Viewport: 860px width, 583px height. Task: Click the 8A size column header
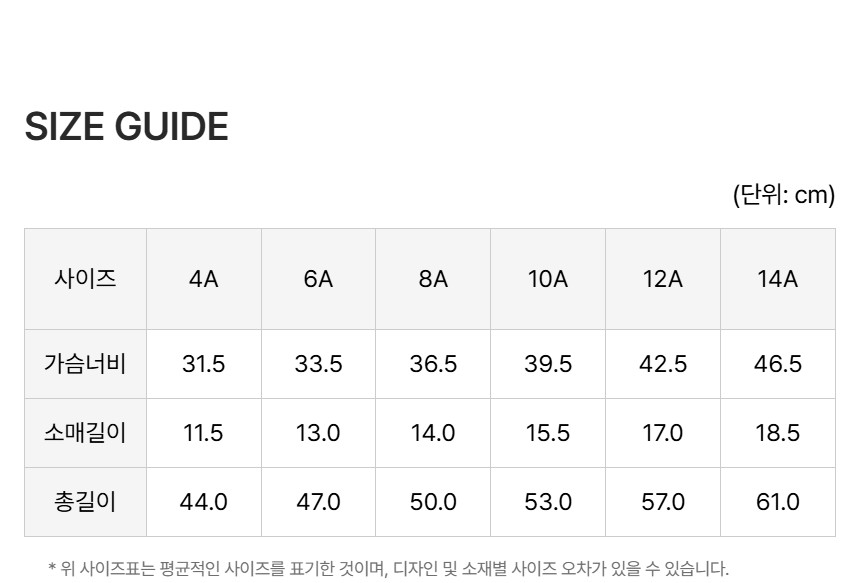coord(433,279)
